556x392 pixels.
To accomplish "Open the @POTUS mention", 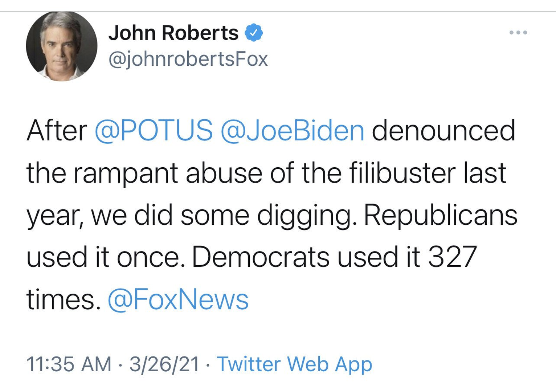I will [x=154, y=130].
